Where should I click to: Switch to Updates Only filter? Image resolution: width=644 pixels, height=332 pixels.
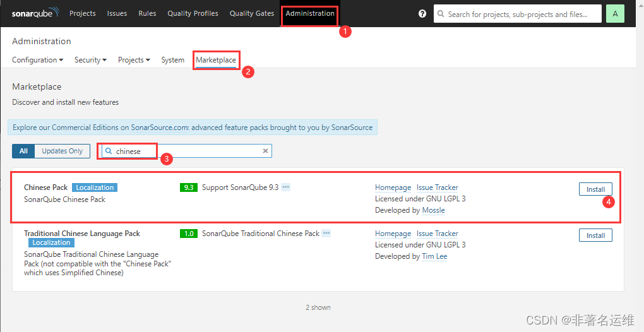62,151
